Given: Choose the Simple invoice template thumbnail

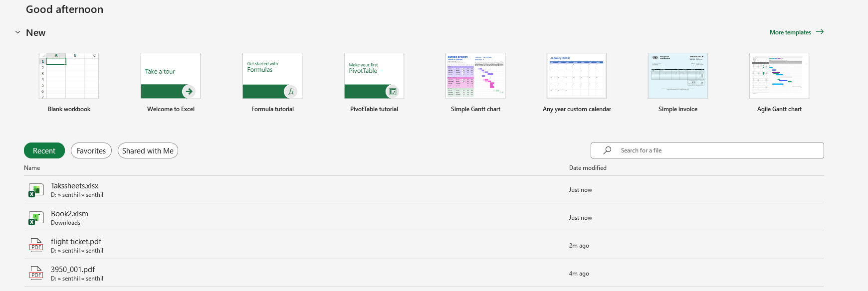Looking at the screenshot, I should (678, 76).
